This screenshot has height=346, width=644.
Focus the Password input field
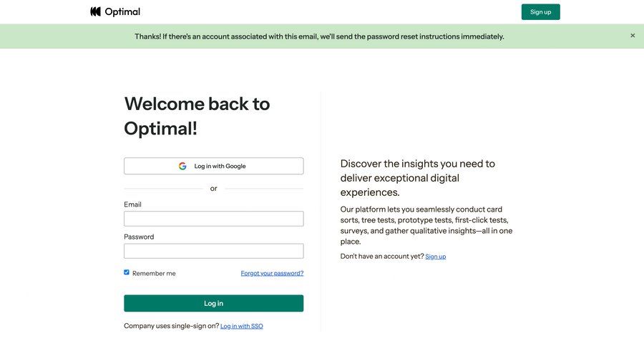(x=213, y=251)
